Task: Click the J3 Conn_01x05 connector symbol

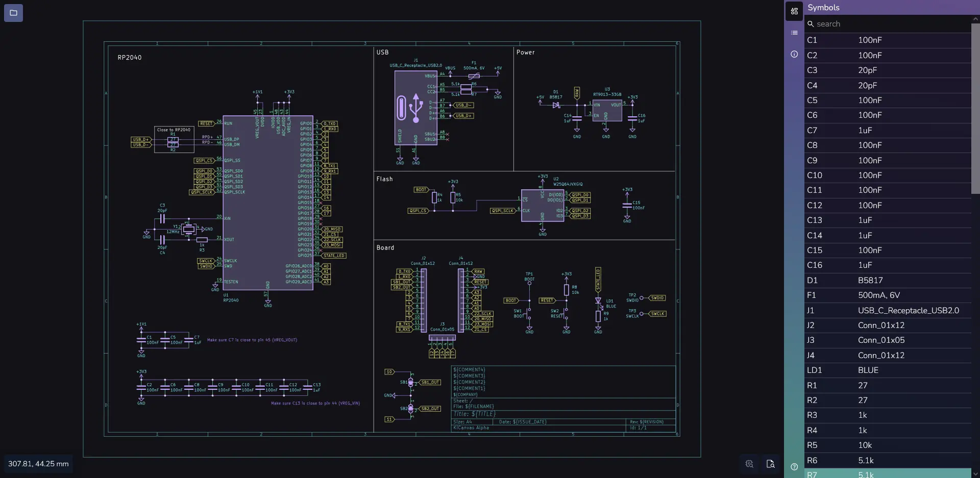Action: [x=442, y=338]
